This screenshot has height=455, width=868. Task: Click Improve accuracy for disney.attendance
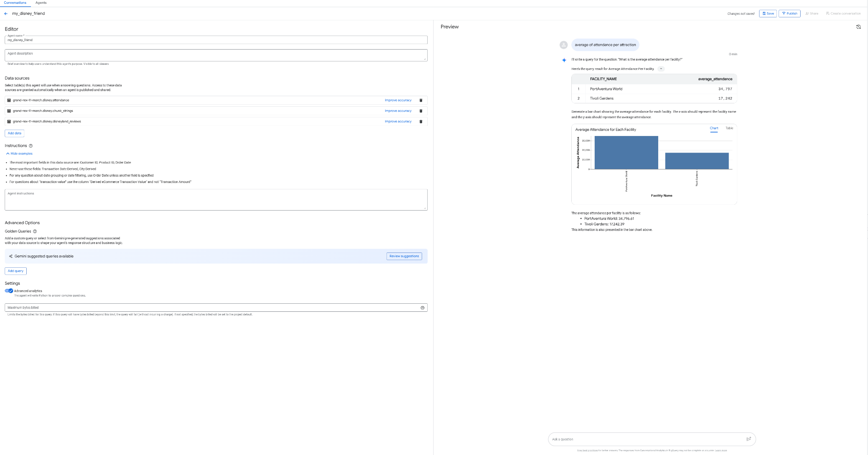point(398,100)
